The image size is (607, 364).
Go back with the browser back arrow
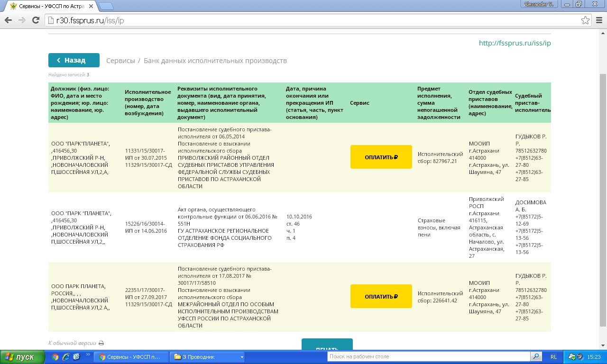pyautogui.click(x=8, y=20)
